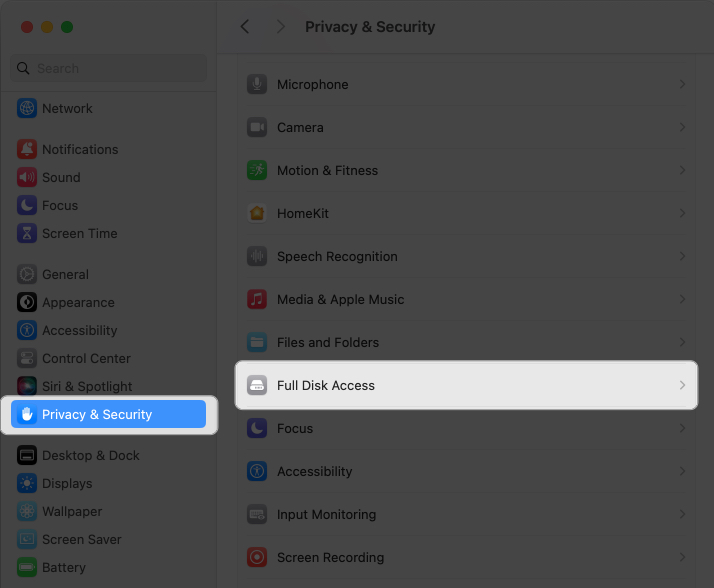Open the Input Monitoring label

coord(326,514)
